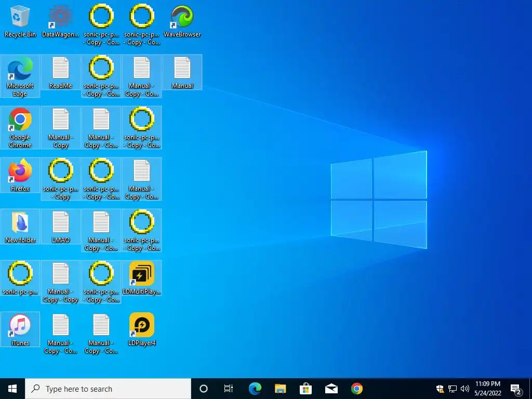This screenshot has width=532, height=399.
Task: Open the Mail app from the taskbar
Action: click(x=331, y=389)
